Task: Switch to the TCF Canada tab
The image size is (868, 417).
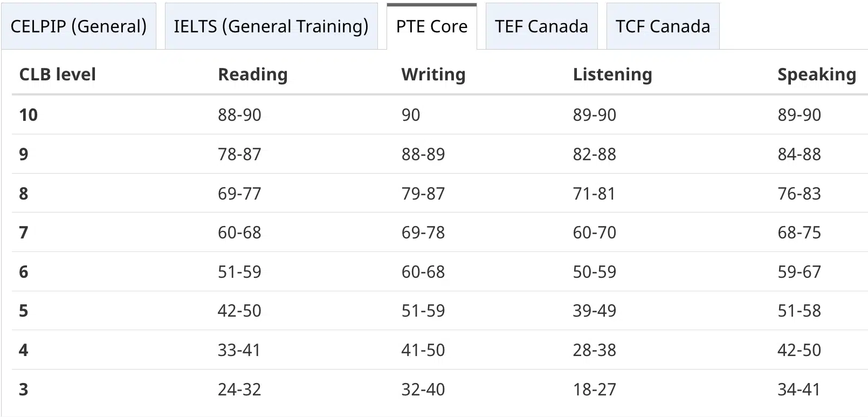Action: point(663,26)
